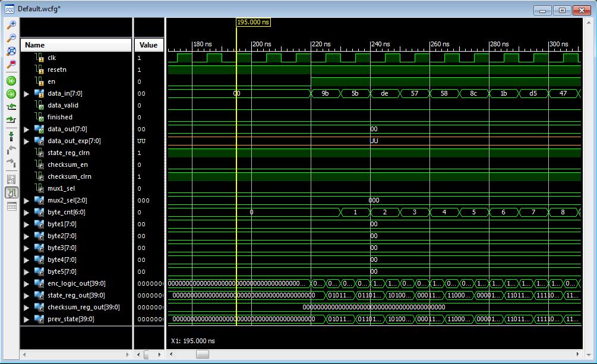
Task: Click the Zoom Out magnifier tool
Action: point(11,37)
